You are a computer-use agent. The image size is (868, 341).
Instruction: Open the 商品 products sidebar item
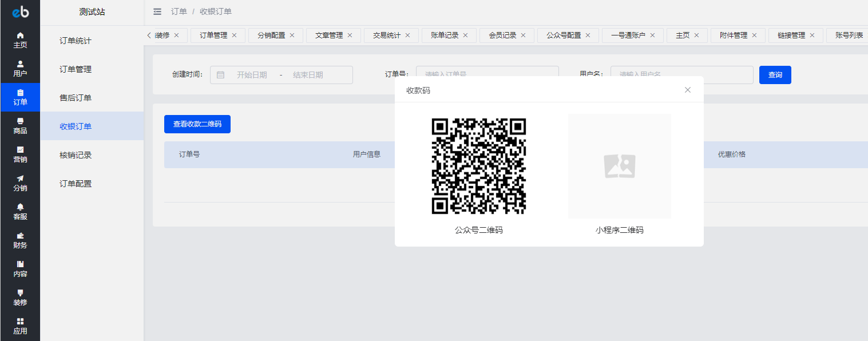pyautogui.click(x=20, y=126)
